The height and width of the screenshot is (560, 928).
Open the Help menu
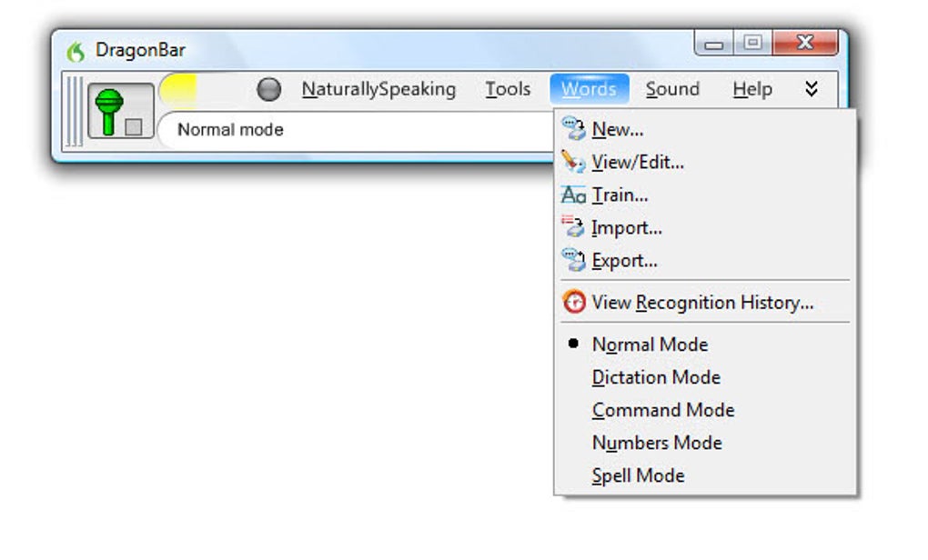coord(752,89)
